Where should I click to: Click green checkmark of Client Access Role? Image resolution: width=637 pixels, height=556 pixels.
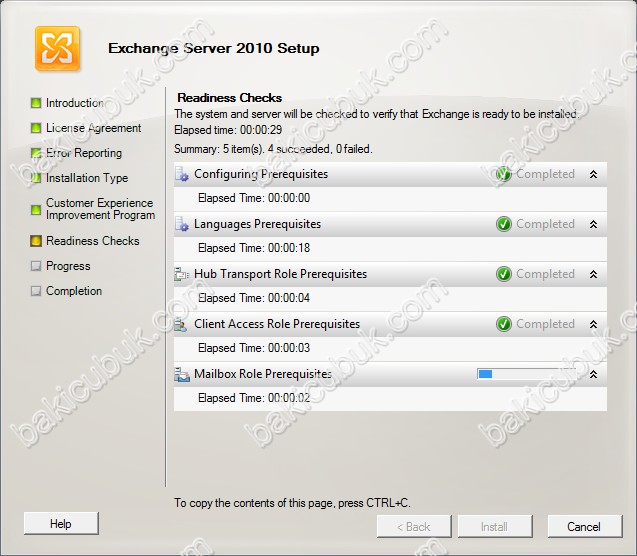point(504,324)
